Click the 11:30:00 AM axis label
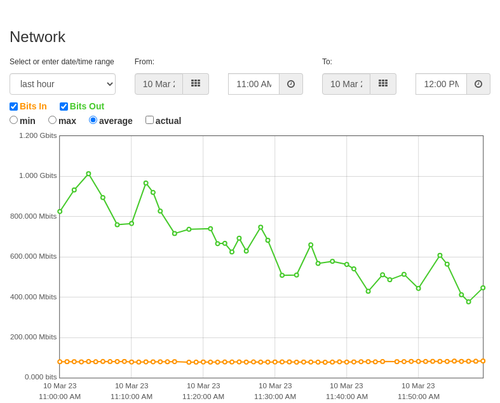500x403 pixels. [x=275, y=397]
